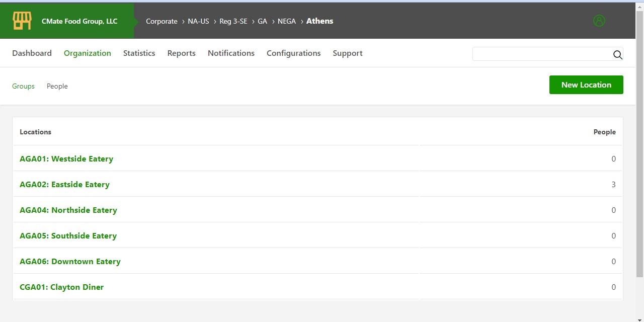The height and width of the screenshot is (322, 644).
Task: Switch to the People tab
Action: pos(57,87)
